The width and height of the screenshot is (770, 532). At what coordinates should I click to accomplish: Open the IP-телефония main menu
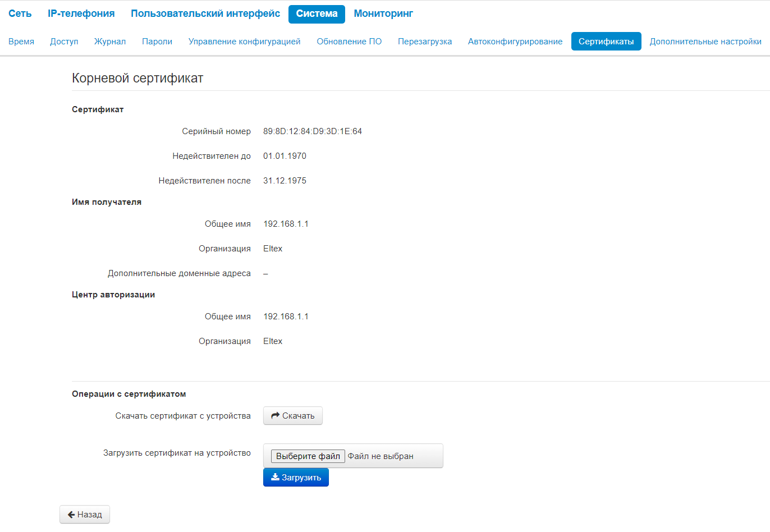pyautogui.click(x=81, y=13)
